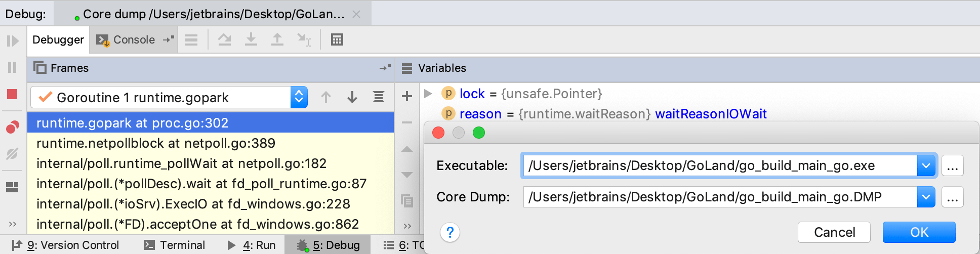Click the View Breakpoints red circles icon

tap(12, 126)
